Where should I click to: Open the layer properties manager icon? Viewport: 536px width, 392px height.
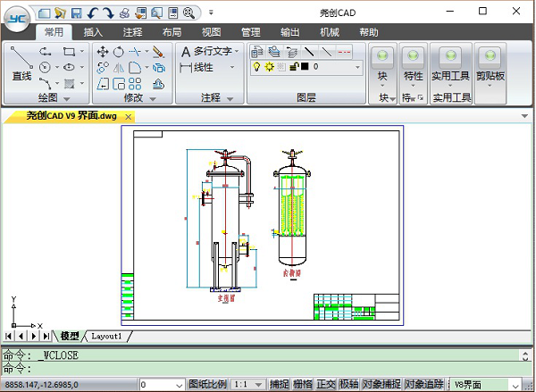coord(257,52)
